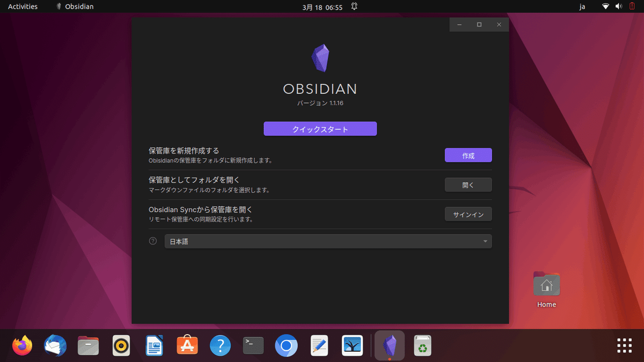Launch Firefox from the dock
The height and width of the screenshot is (362, 644).
tap(22, 345)
